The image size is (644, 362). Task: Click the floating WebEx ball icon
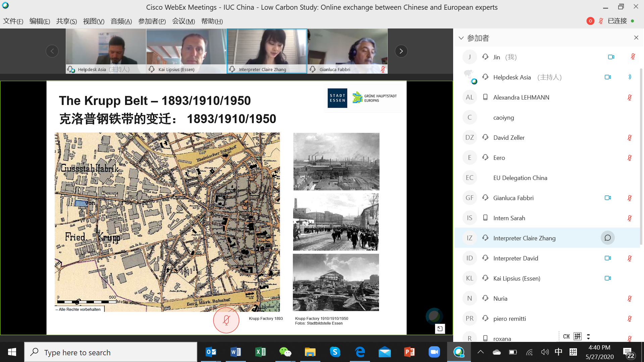tap(434, 316)
